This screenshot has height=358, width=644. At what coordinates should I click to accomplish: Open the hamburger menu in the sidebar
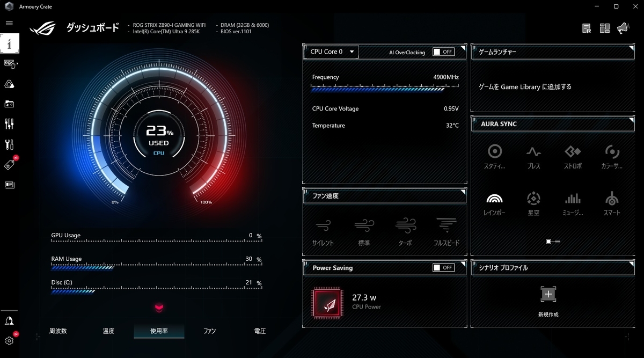[x=9, y=23]
